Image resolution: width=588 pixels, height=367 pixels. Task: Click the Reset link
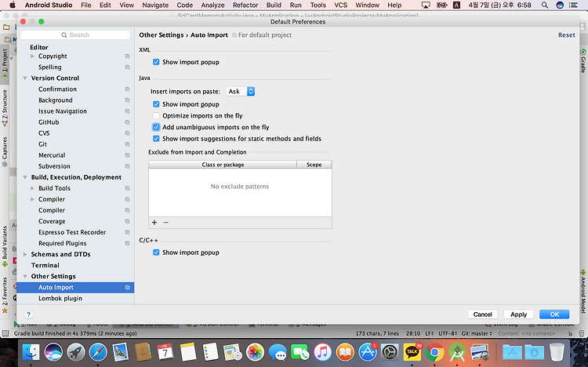coord(566,35)
